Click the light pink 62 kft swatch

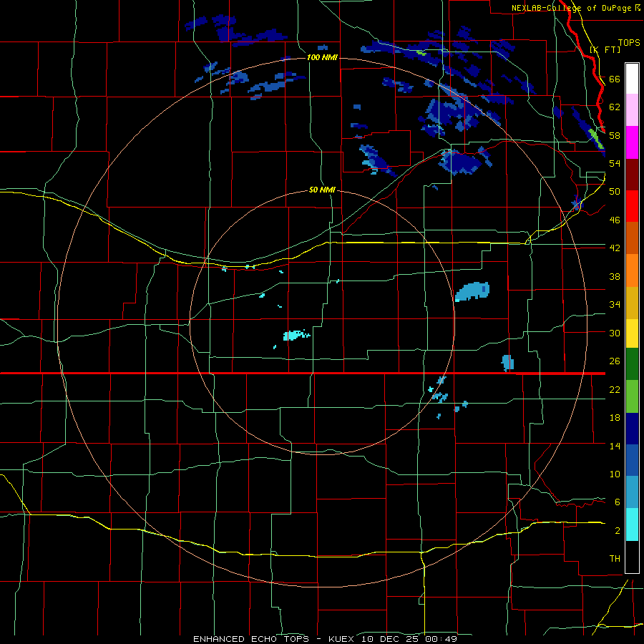[x=632, y=109]
